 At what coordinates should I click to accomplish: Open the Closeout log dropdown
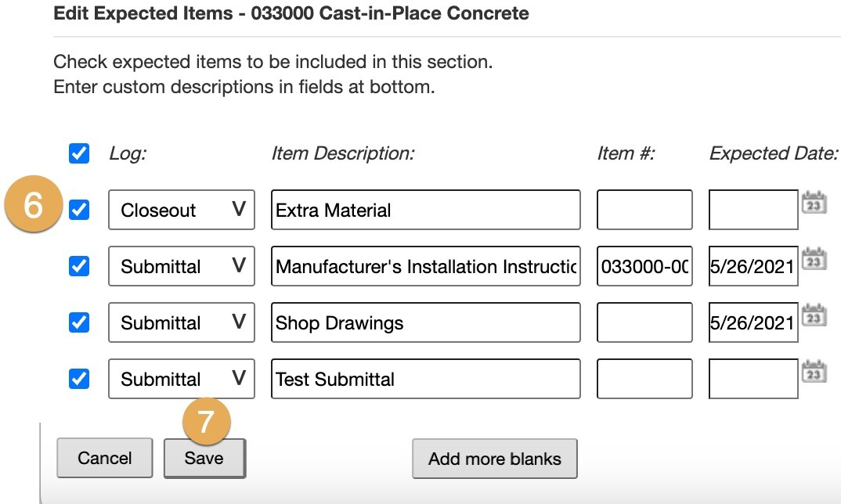182,210
